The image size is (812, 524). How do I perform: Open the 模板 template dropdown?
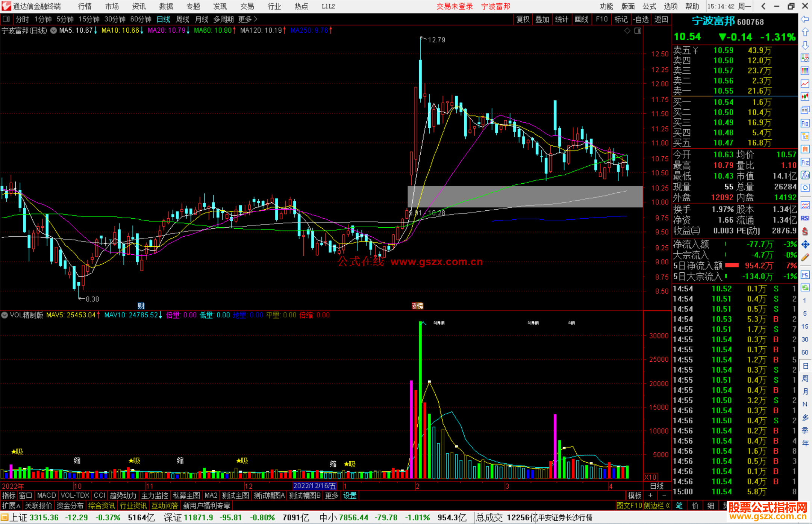click(x=635, y=495)
